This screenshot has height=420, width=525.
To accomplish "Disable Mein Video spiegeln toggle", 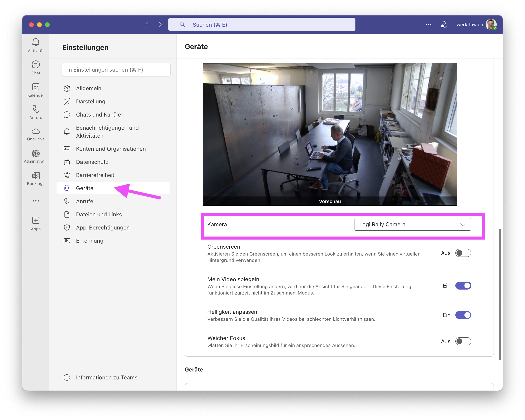I will point(463,286).
